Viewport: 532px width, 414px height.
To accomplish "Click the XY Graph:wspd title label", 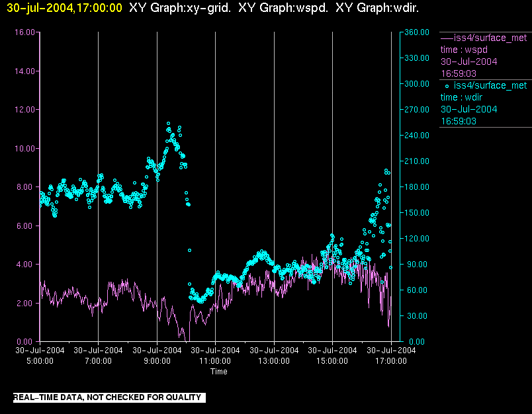I will pos(283,8).
